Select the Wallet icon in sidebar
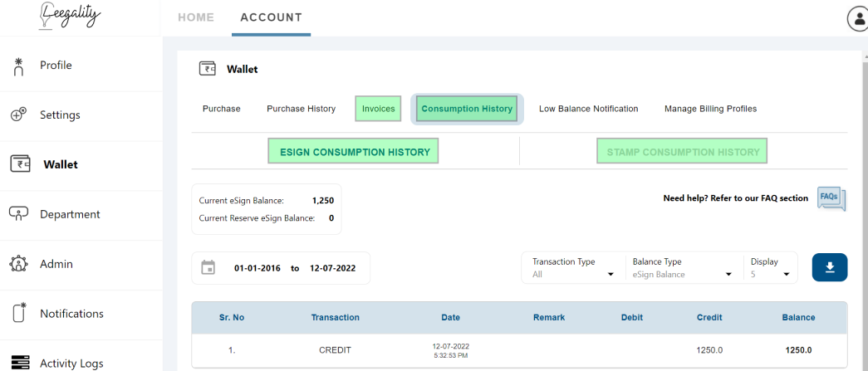The width and height of the screenshot is (868, 371). [x=21, y=164]
